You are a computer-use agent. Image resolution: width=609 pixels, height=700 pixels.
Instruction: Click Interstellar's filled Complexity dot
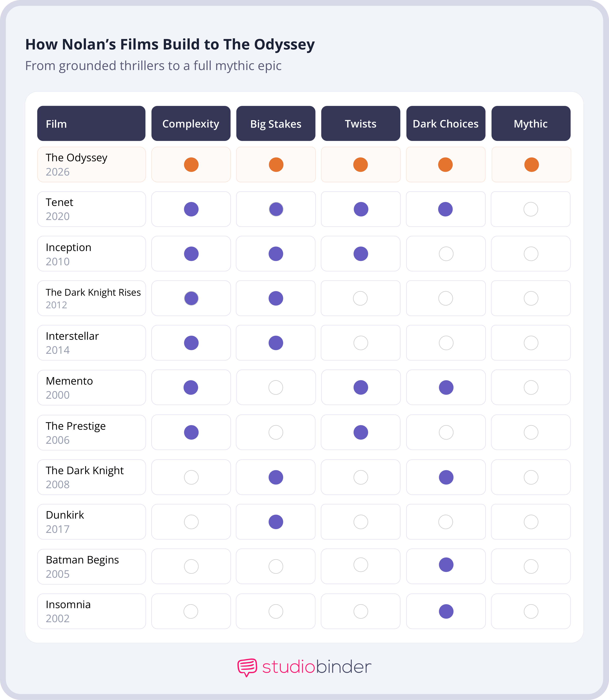click(191, 343)
